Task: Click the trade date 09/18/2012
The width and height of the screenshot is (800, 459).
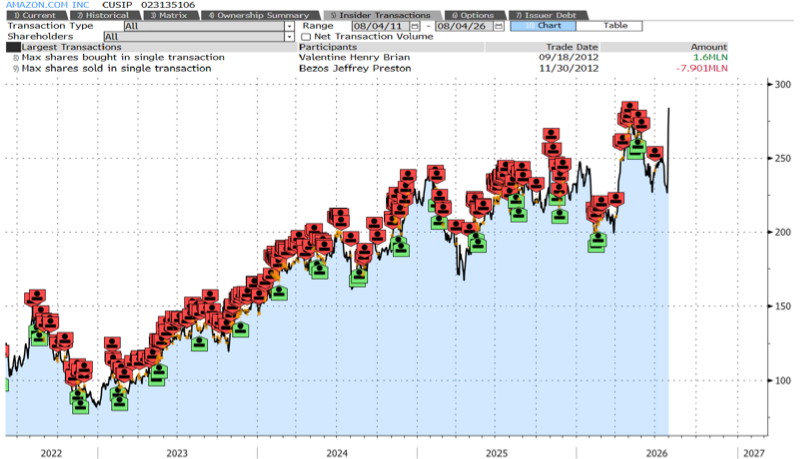Action: pyautogui.click(x=569, y=58)
